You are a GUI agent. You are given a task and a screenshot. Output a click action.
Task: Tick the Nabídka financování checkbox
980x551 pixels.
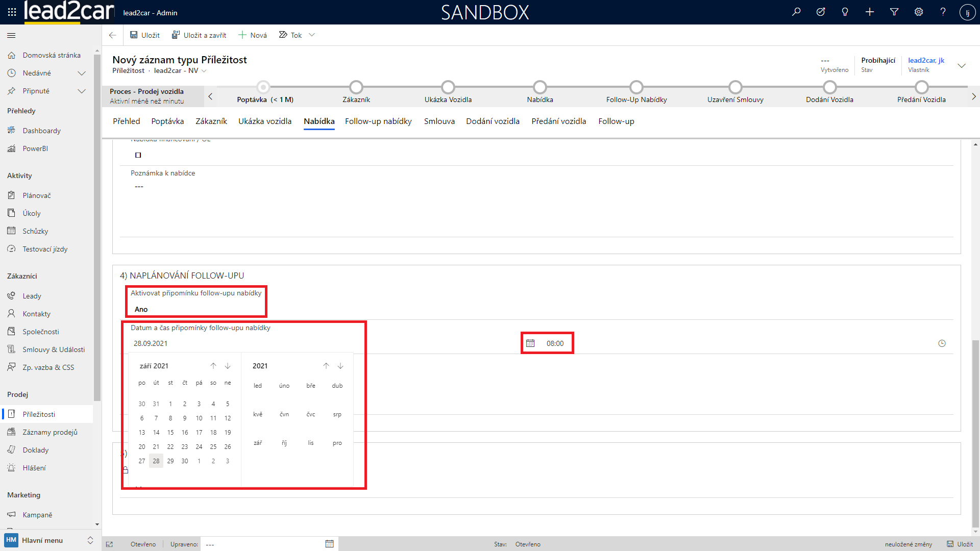click(138, 155)
